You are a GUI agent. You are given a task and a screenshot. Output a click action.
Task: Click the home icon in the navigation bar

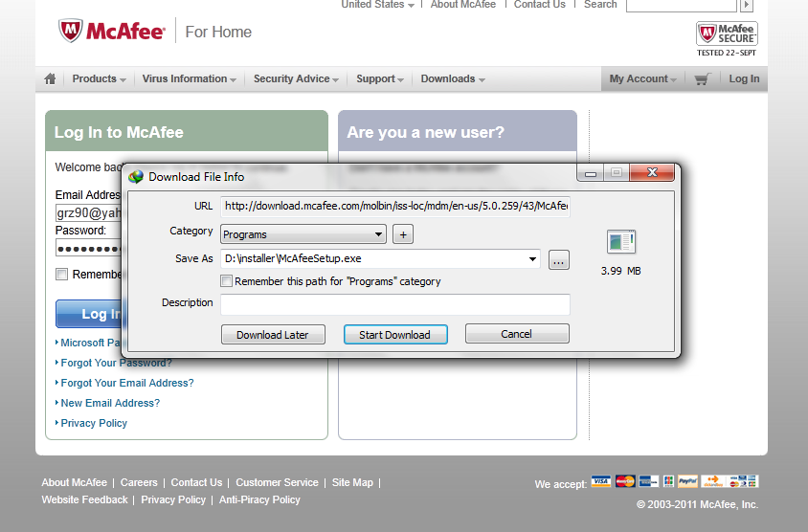50,78
